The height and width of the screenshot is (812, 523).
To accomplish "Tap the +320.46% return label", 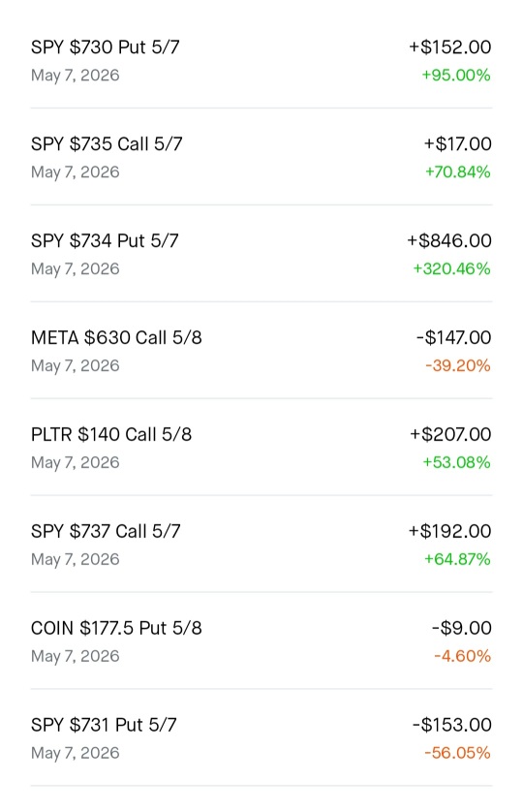I will (x=451, y=268).
